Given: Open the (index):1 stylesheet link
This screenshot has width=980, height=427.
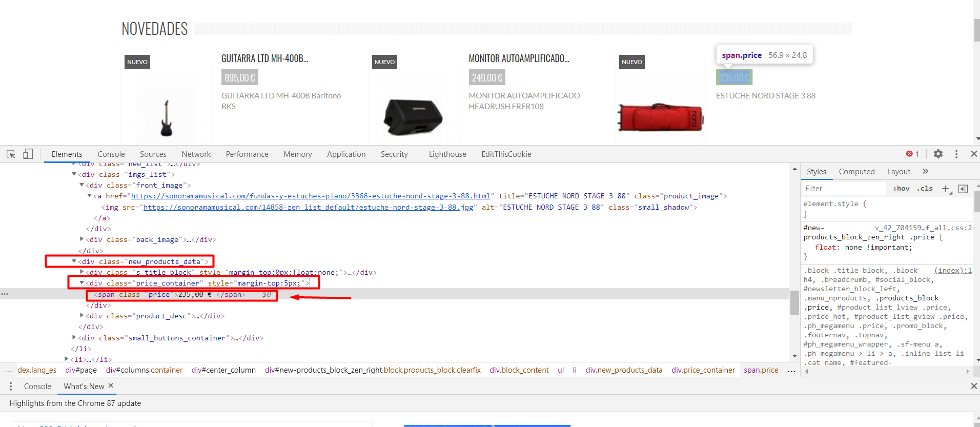Looking at the screenshot, I should coord(953,270).
